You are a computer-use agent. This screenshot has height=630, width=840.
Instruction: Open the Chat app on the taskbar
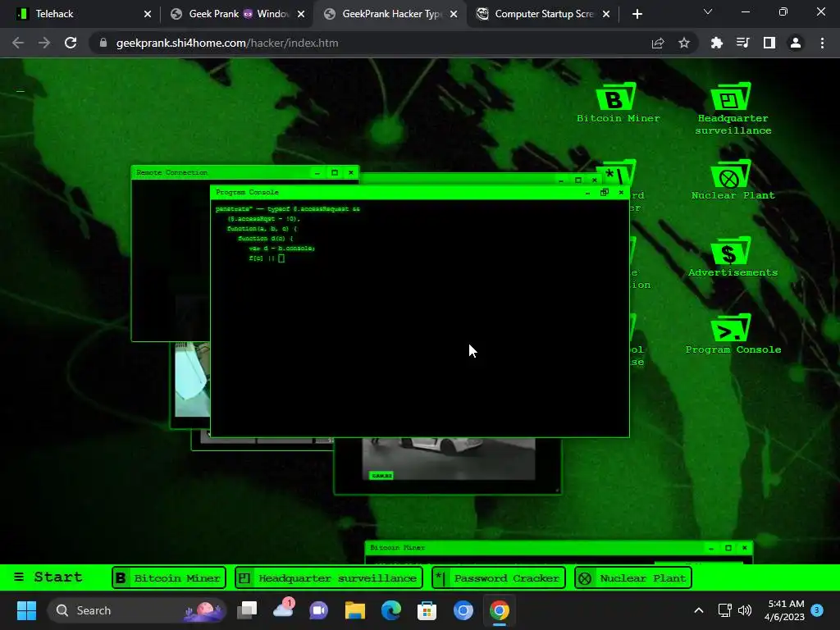coord(319,610)
